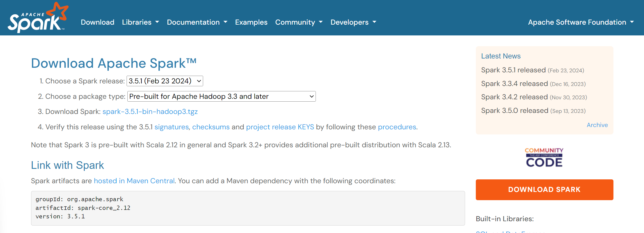This screenshot has width=644, height=233.
Task: Follow the procedures link
Action: click(x=397, y=127)
